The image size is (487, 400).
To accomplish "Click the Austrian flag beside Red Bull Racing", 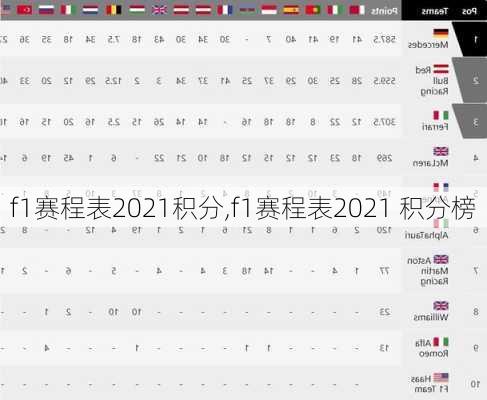I will pos(441,69).
